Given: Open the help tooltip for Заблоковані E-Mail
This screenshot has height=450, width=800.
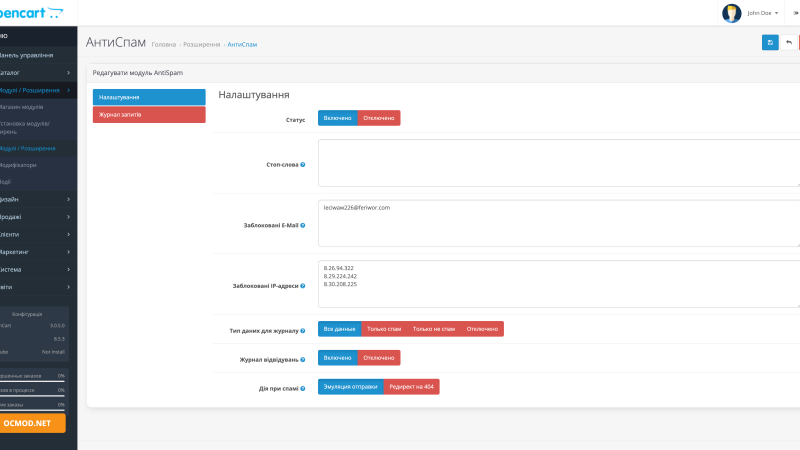Looking at the screenshot, I should (303, 226).
